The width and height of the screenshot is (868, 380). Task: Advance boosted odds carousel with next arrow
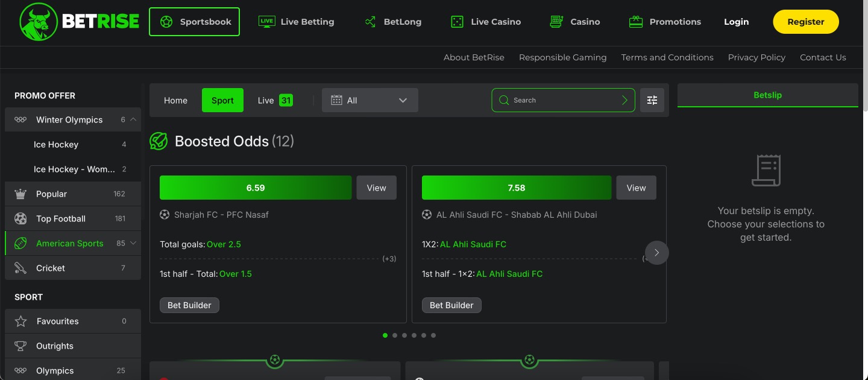(x=656, y=253)
